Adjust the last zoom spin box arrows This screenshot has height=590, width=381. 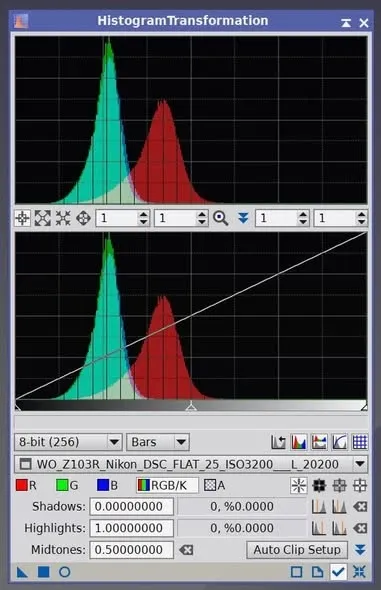(x=361, y=218)
